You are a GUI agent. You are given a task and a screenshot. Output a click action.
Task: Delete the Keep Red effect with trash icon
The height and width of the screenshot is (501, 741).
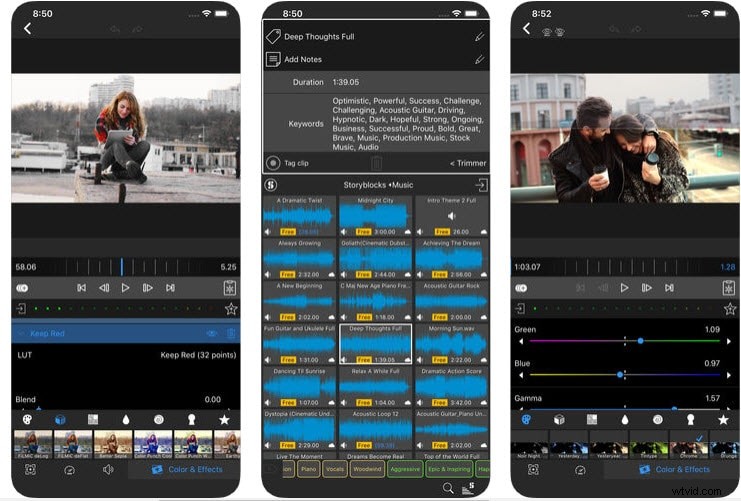(231, 333)
